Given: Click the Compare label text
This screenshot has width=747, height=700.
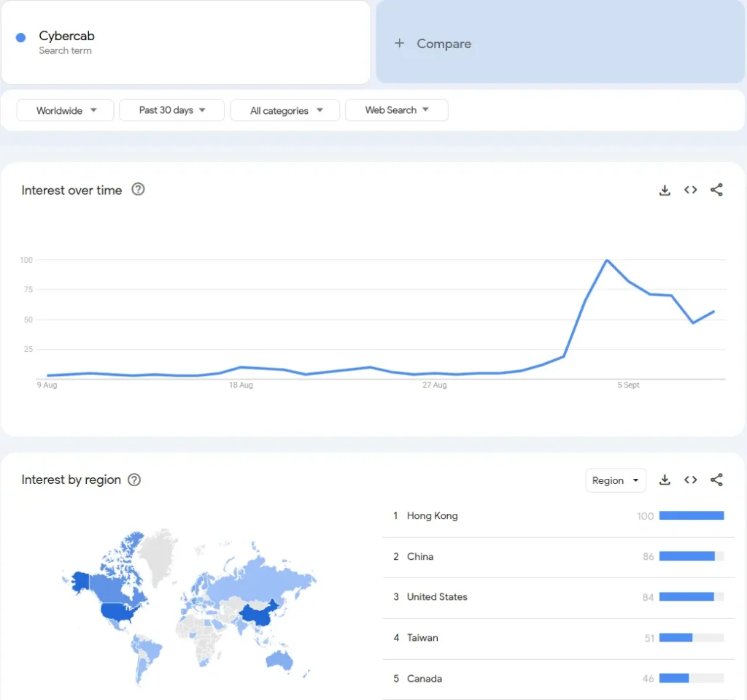Looking at the screenshot, I should pos(444,43).
